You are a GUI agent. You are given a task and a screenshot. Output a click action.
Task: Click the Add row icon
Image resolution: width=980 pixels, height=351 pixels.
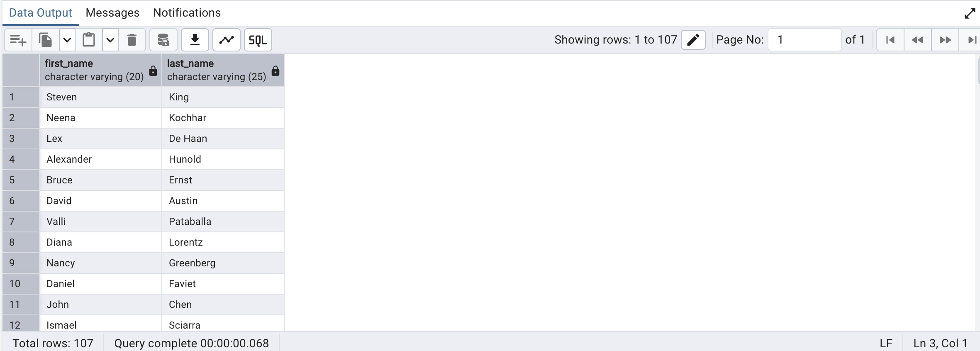click(18, 40)
